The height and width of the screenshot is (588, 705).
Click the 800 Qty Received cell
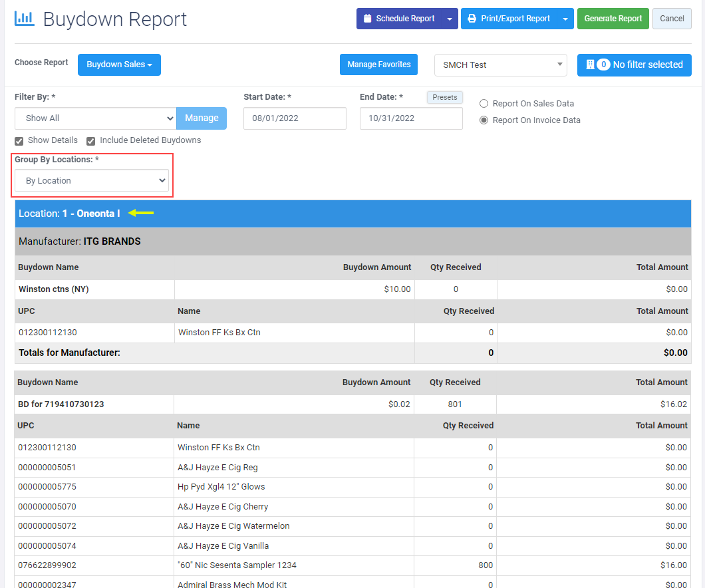454,565
